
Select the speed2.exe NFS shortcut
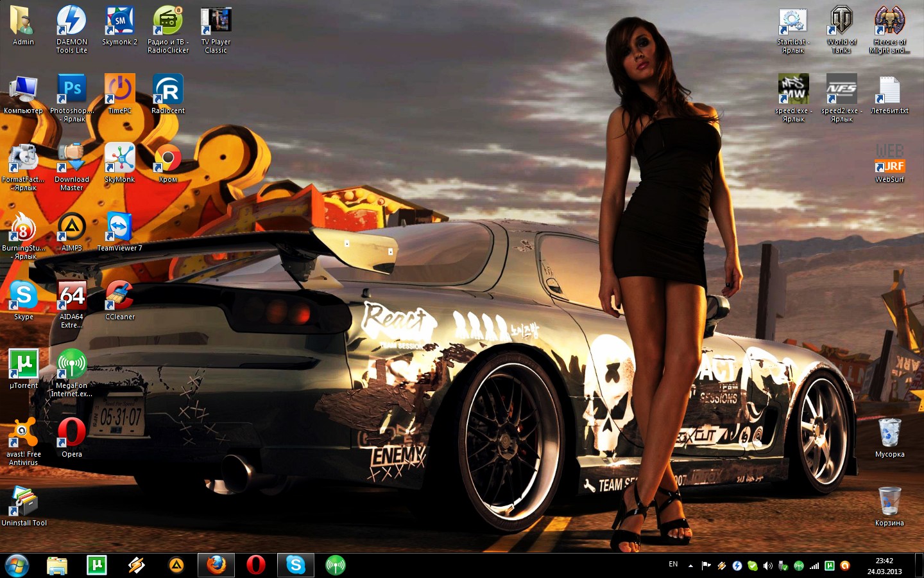(841, 98)
